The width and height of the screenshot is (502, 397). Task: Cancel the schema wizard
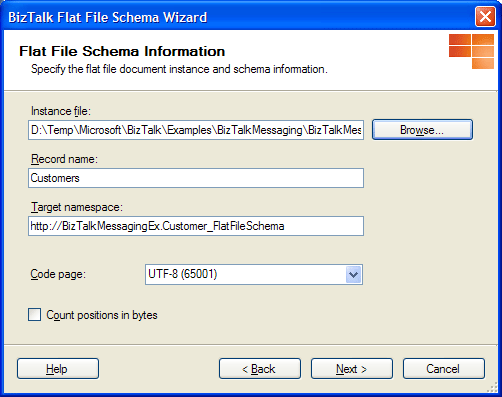(443, 369)
